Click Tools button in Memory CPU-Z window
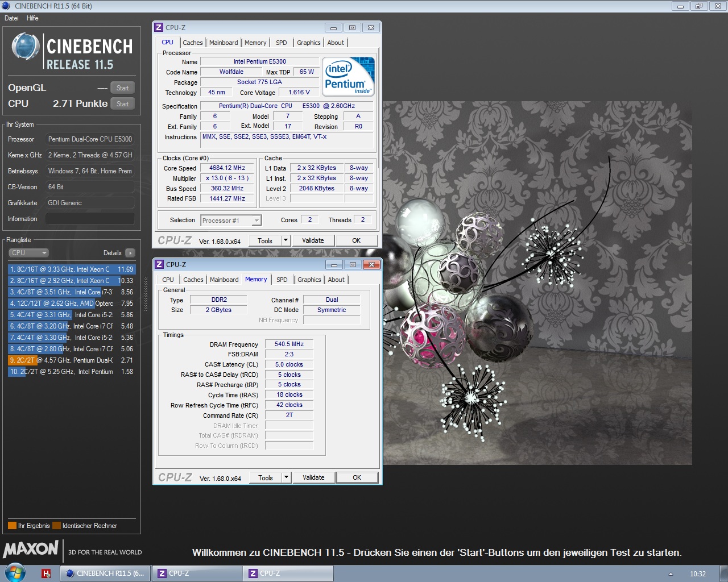 point(266,477)
